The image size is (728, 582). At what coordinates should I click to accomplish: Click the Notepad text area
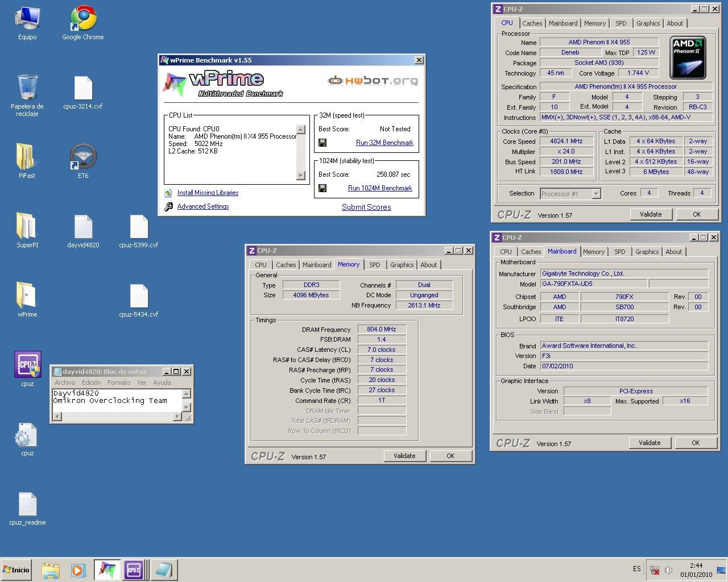[x=117, y=400]
